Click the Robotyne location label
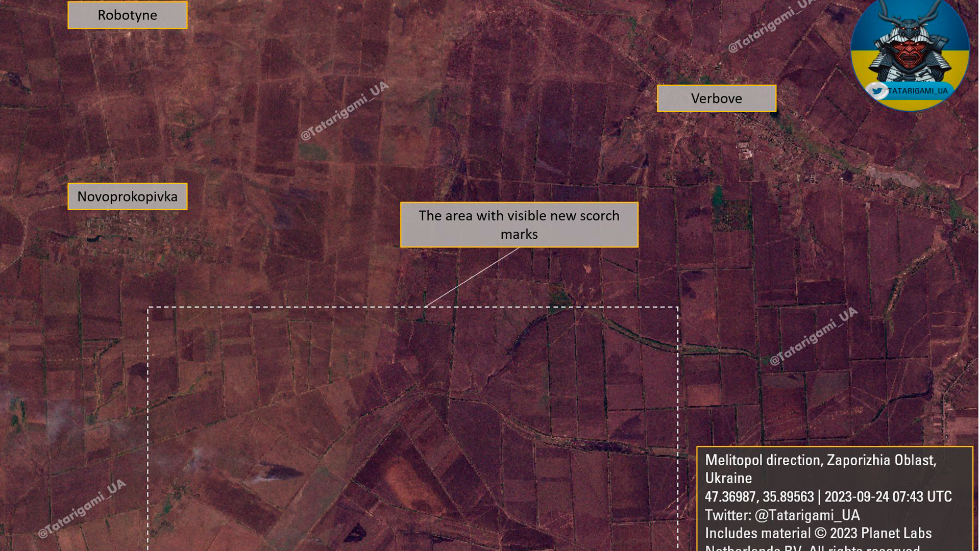This screenshot has height=551, width=980. (127, 15)
